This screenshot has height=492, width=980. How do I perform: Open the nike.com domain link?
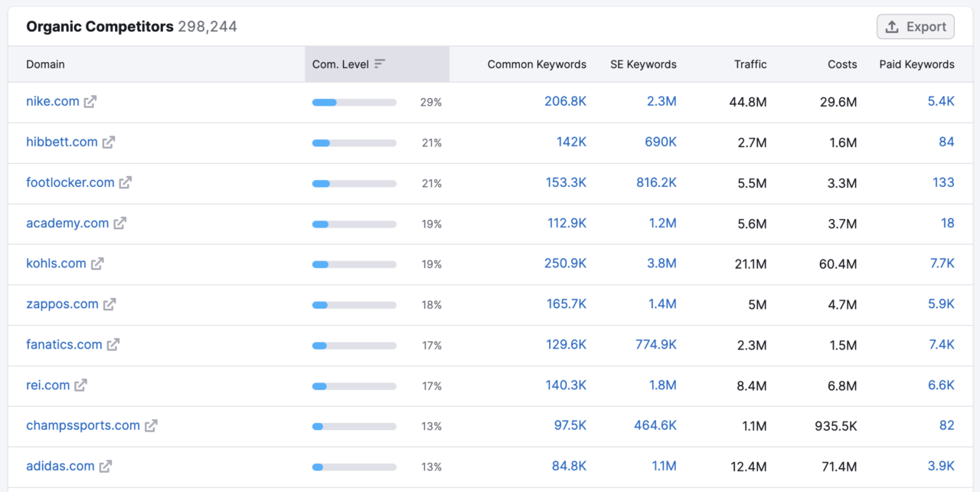pos(53,101)
